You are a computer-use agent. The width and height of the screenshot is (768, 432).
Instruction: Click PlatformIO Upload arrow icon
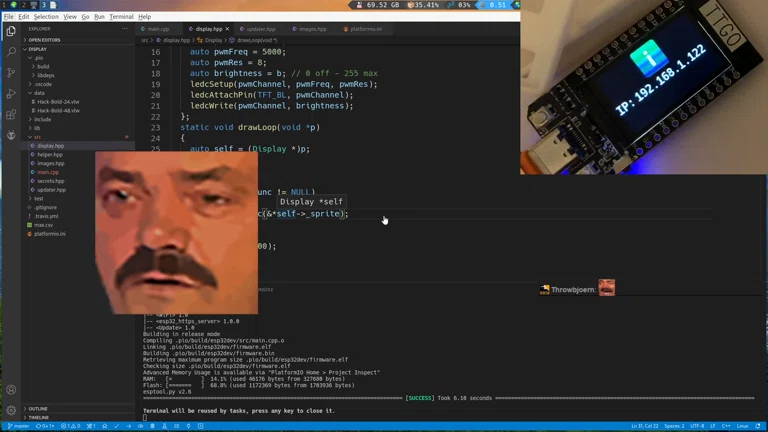pos(128,426)
